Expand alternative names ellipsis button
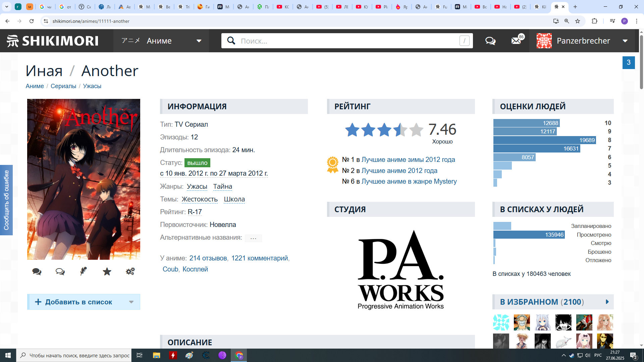Image resolution: width=644 pixels, height=362 pixels. (x=253, y=238)
